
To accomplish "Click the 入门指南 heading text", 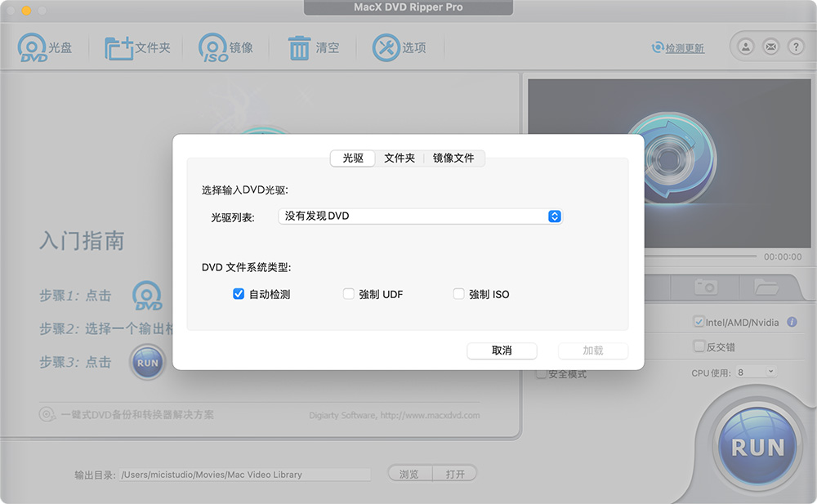I will [x=82, y=241].
